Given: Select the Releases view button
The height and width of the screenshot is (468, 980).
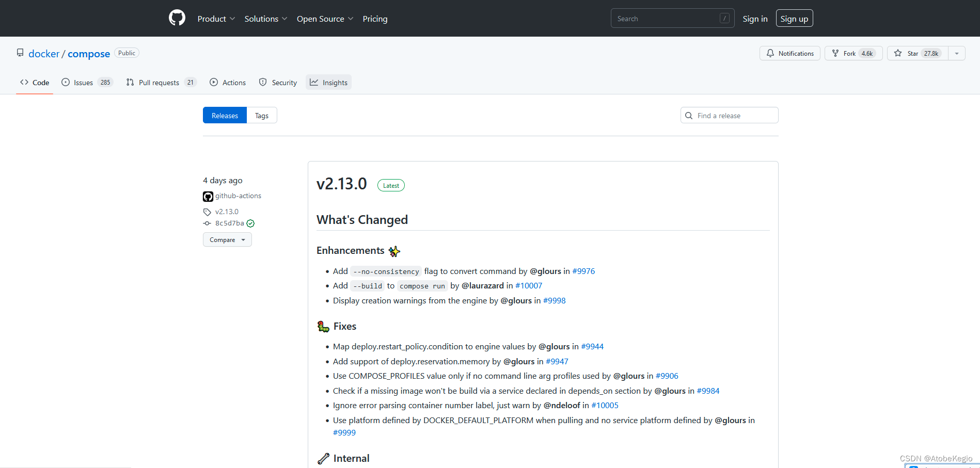Looking at the screenshot, I should point(225,116).
